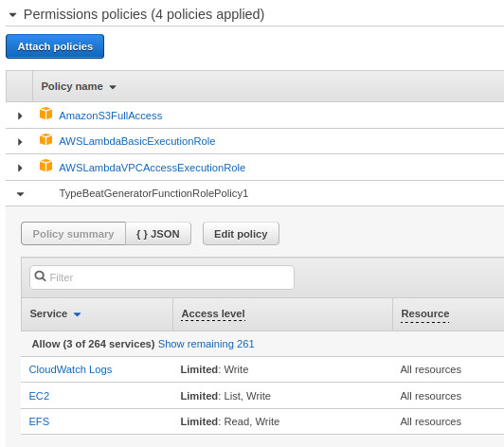Expand the AWSLambdaBasicExecutionRole row
This screenshot has width=504, height=447.
click(20, 142)
